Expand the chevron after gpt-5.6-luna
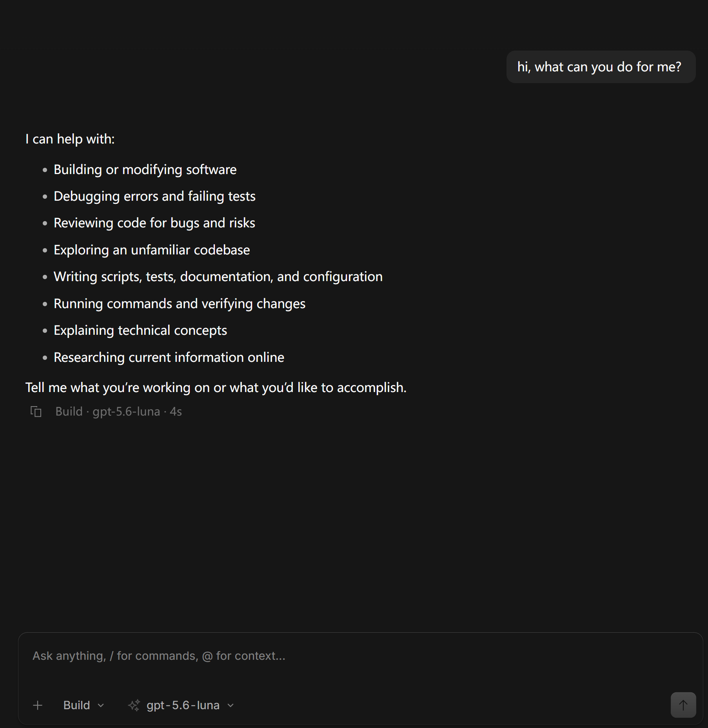The image size is (708, 728). tap(231, 706)
